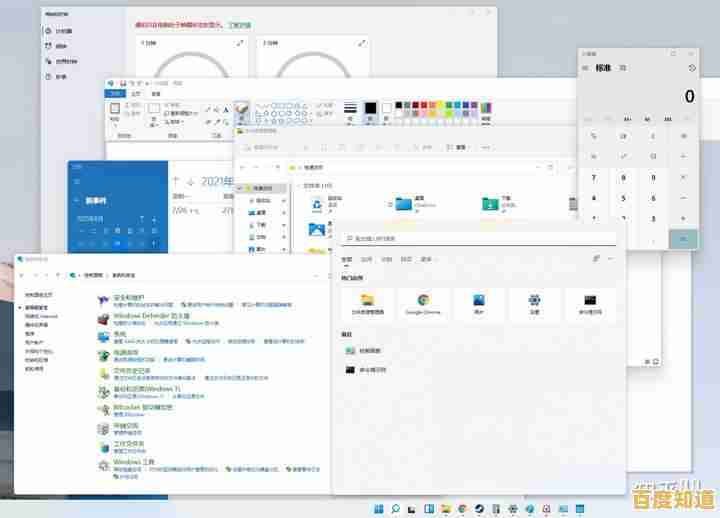Click the Calculator plus operator key
Image resolution: width=720 pixels, height=518 pixels.
click(683, 219)
